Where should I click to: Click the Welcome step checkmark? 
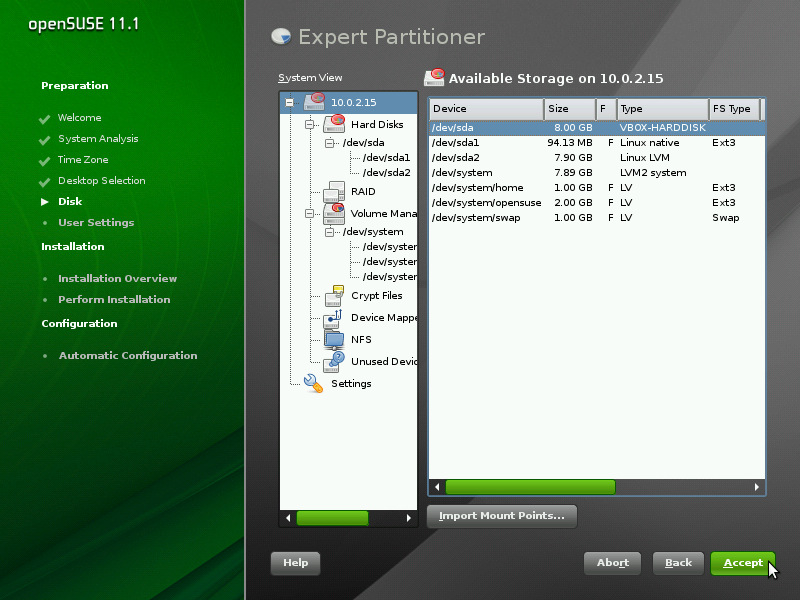(44, 119)
